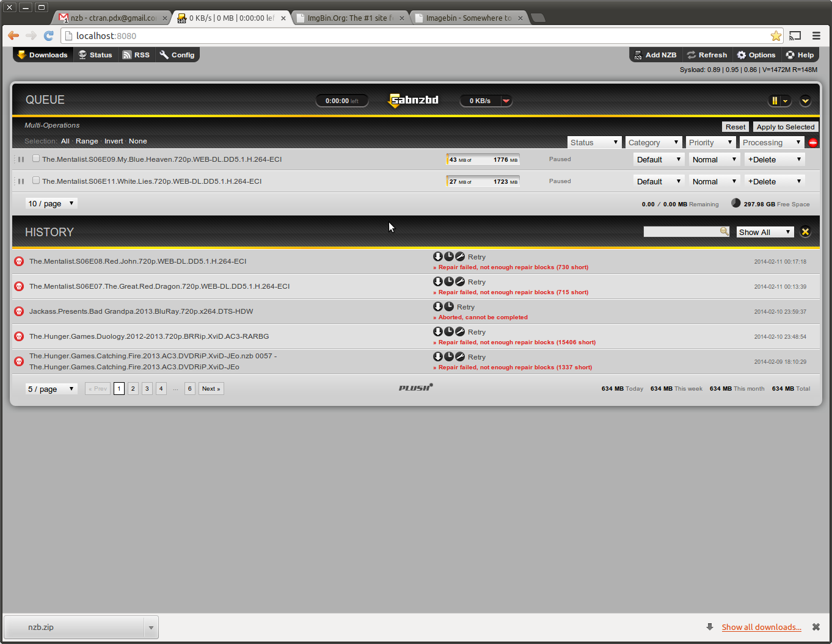Click the Range selection link

(x=87, y=141)
